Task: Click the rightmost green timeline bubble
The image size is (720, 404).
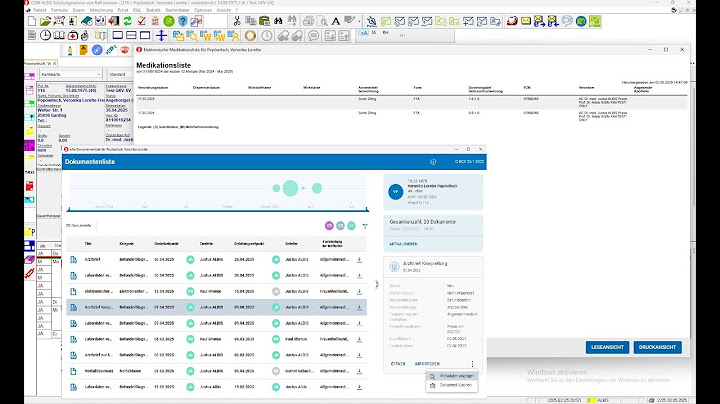Action: 317,188
